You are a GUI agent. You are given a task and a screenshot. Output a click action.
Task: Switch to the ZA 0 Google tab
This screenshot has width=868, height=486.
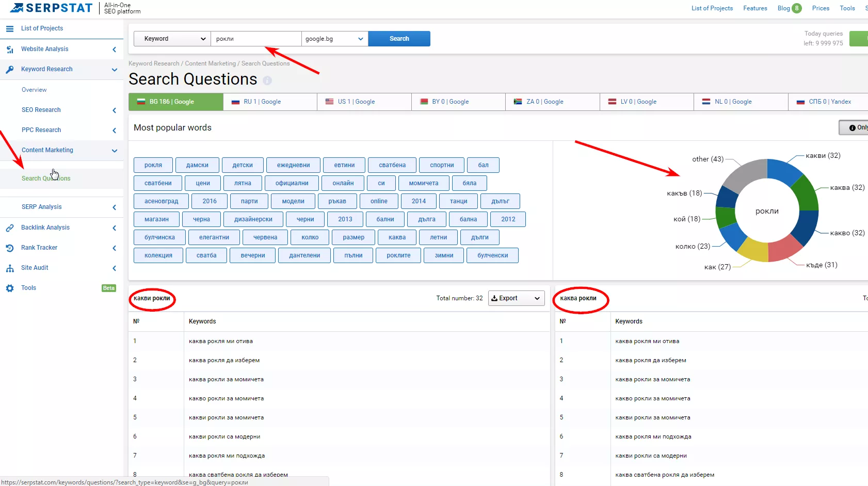click(x=553, y=102)
